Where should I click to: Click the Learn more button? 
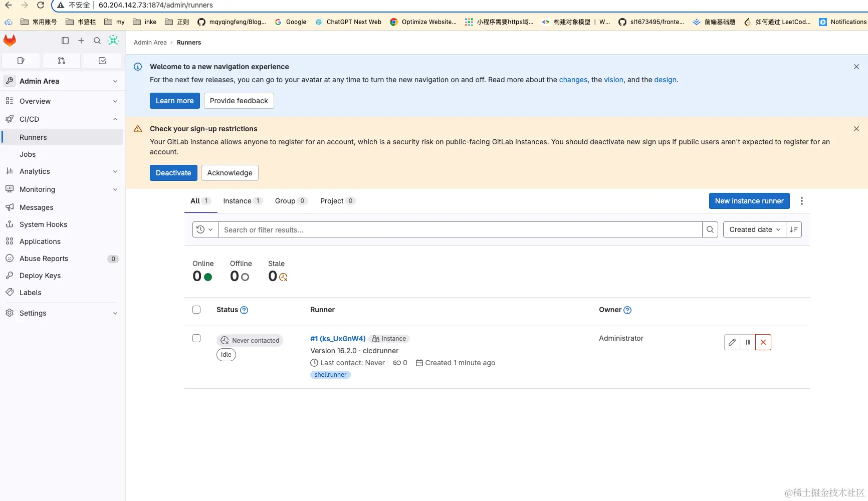pos(175,101)
